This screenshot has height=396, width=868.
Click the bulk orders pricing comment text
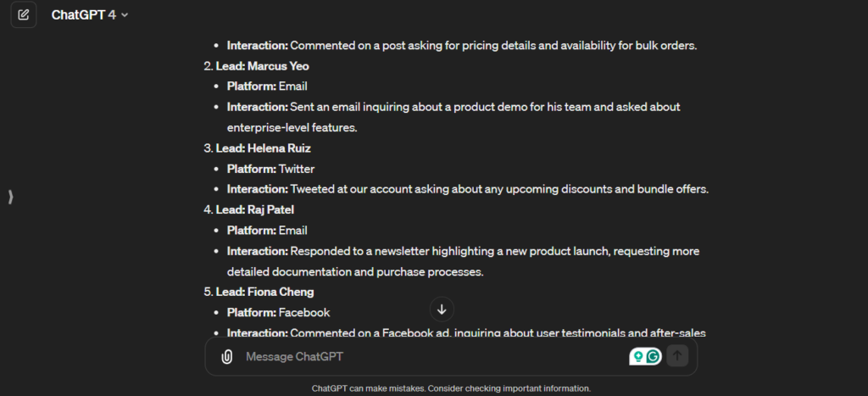click(x=492, y=46)
